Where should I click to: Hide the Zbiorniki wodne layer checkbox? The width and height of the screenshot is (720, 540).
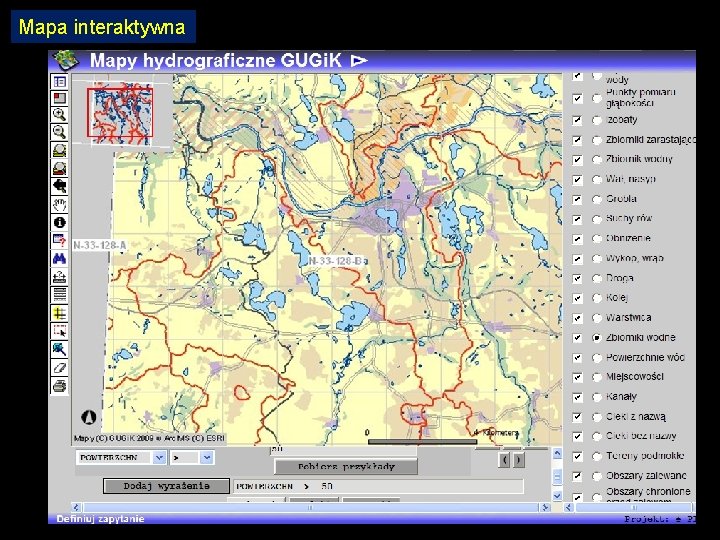tap(577, 338)
